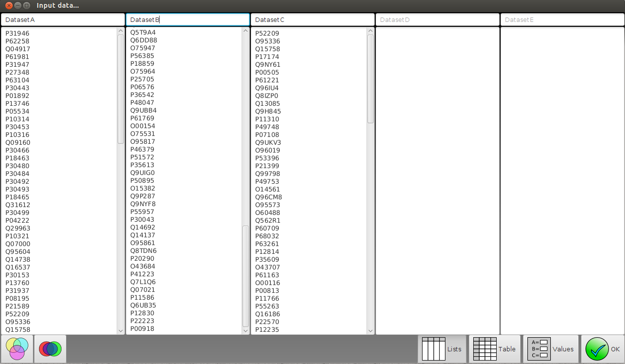Click the up arrow of Dataset B scrollbar
625x364 pixels.
tap(246, 31)
